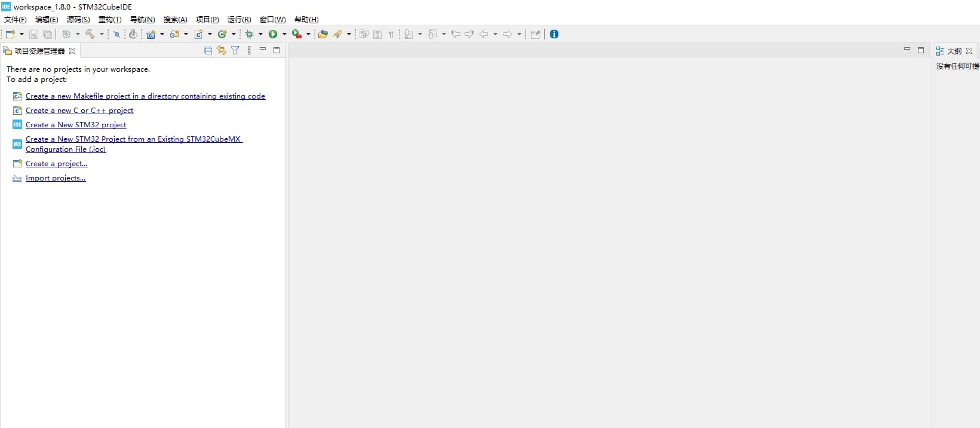Click the build hammer icon
980x428 pixels.
point(90,35)
